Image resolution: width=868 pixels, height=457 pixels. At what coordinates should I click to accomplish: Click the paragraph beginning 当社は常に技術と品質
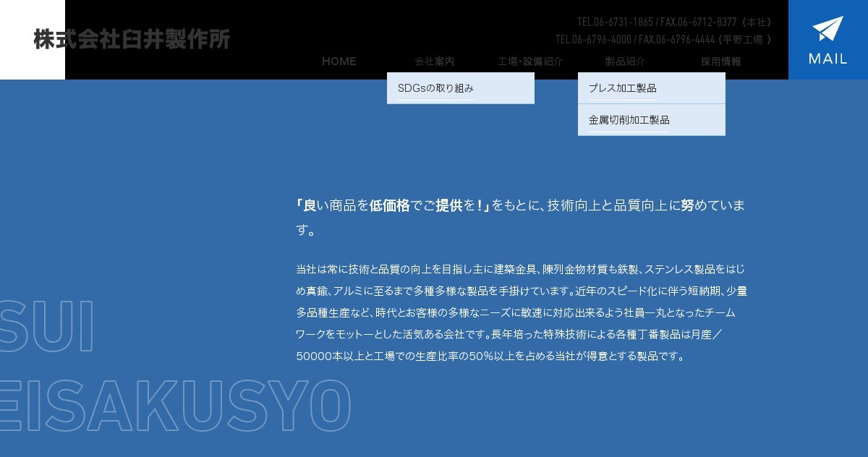521,312
